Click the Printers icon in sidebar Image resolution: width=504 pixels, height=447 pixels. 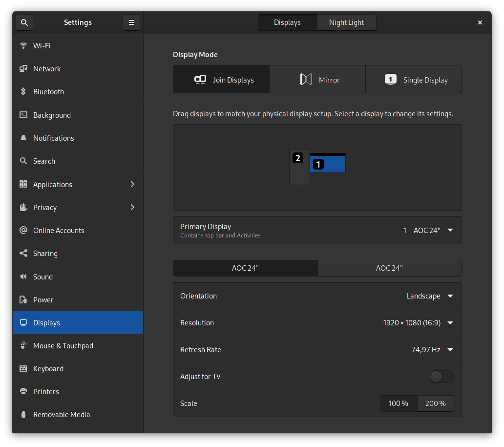coord(23,391)
